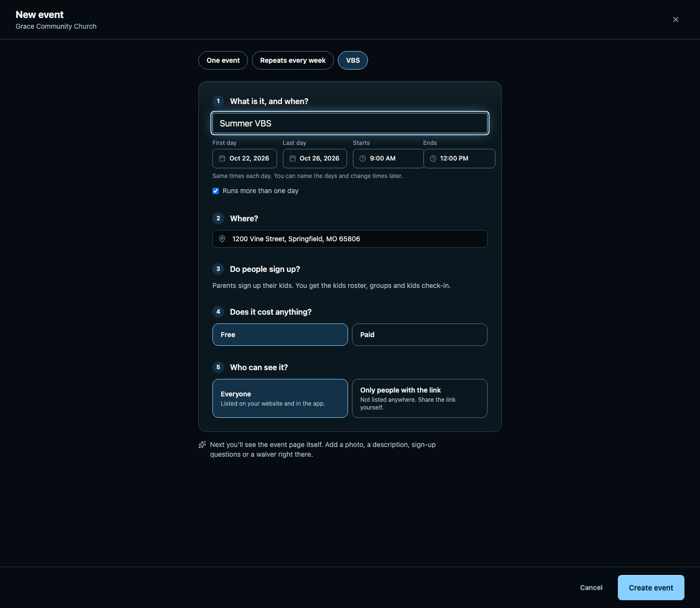The width and height of the screenshot is (700, 608).
Task: Select Only people with the link visibility
Action: (x=420, y=398)
